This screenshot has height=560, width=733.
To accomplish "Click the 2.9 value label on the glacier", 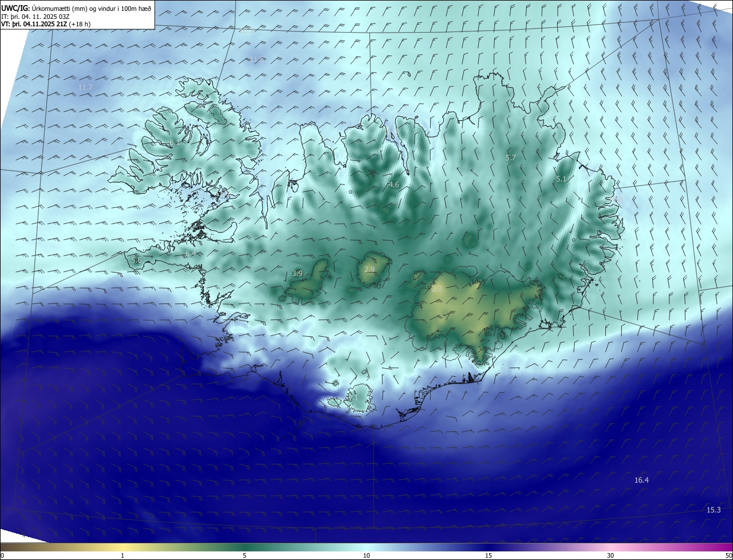I will [369, 269].
